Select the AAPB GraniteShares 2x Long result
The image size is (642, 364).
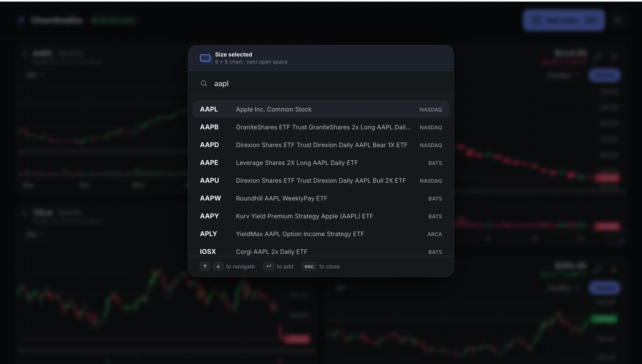click(x=321, y=127)
